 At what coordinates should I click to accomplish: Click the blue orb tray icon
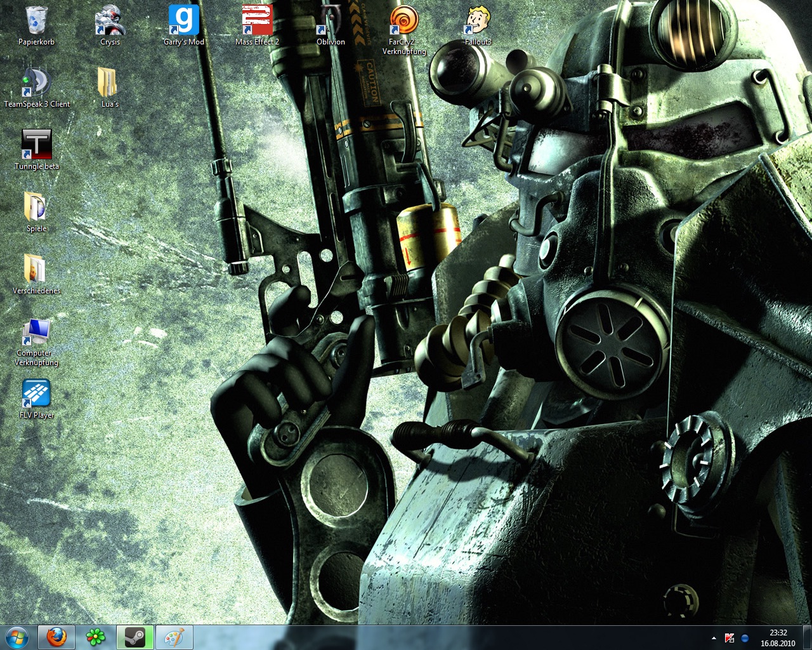745,638
